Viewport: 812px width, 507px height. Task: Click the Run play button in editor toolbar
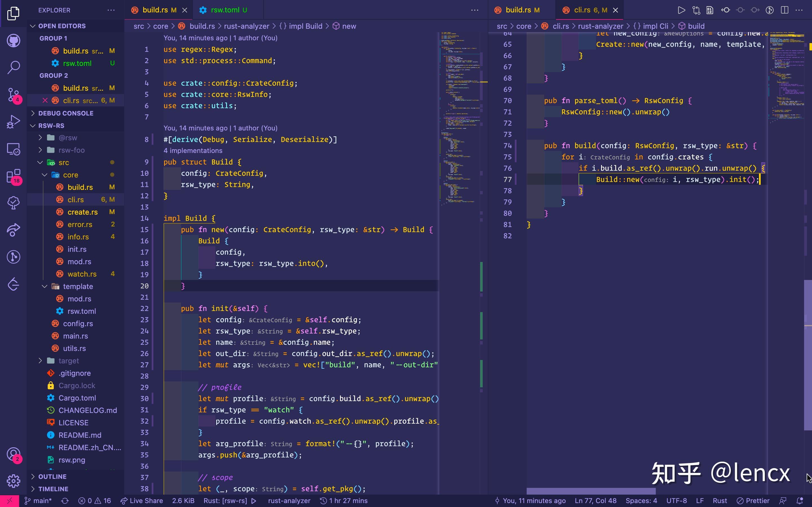tap(681, 10)
